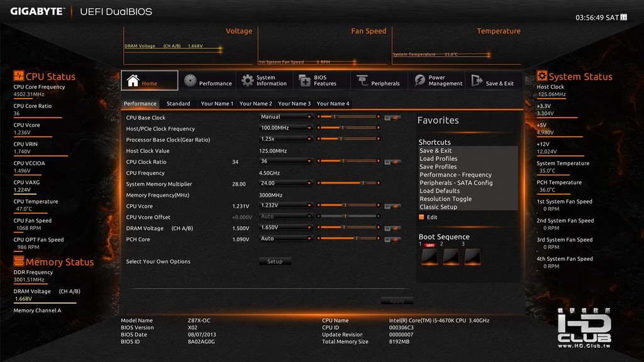
Task: Open the Host/PCIe Clock Frequency 100.00MHz dropdown
Action: pyautogui.click(x=286, y=128)
